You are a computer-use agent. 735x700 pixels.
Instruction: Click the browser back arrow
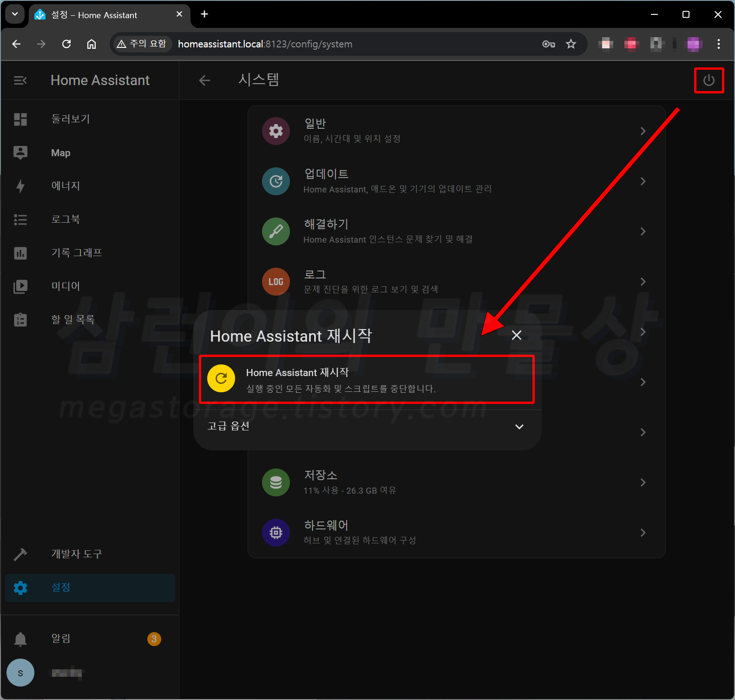click(16, 44)
